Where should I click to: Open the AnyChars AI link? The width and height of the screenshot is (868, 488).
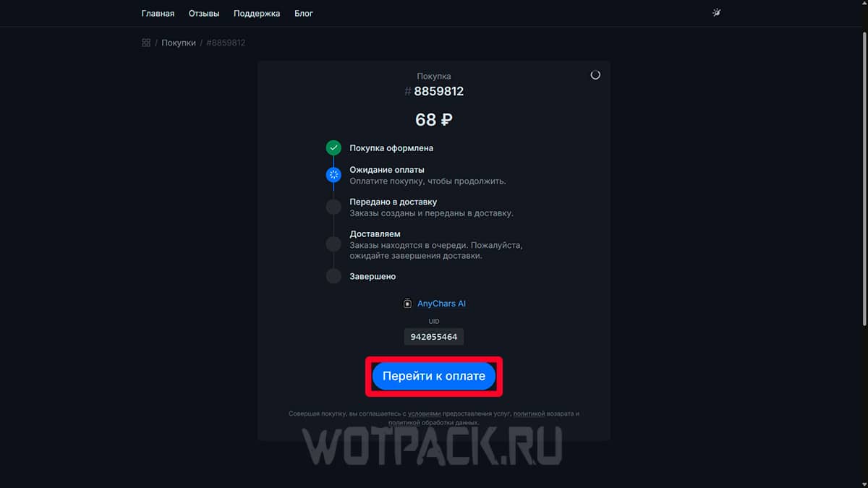441,304
